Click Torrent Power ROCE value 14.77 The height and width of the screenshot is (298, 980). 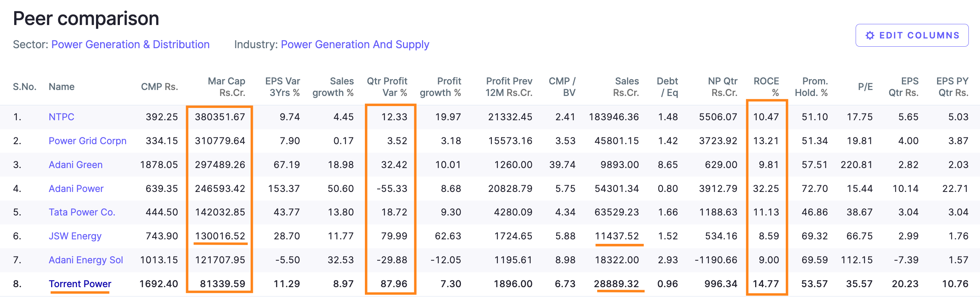click(x=766, y=284)
